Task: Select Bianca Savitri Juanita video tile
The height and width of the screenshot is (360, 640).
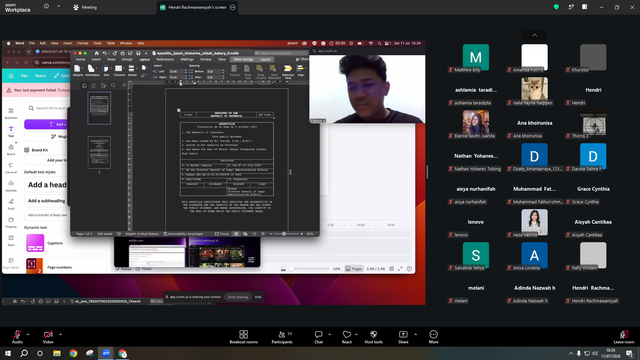Action: point(476,124)
